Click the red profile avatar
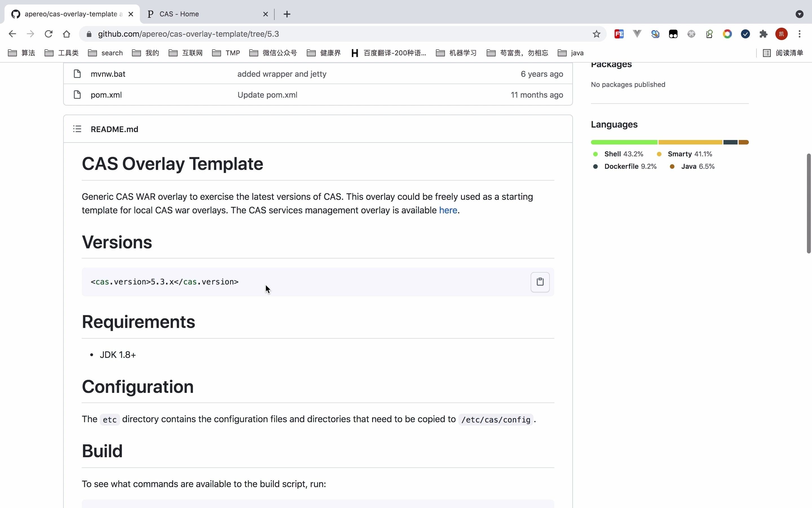This screenshot has width=812, height=508. tap(782, 34)
